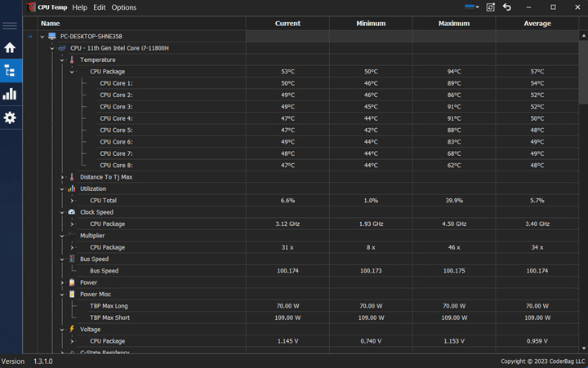
Task: Click the CPU Temp app logo
Action: click(x=31, y=7)
